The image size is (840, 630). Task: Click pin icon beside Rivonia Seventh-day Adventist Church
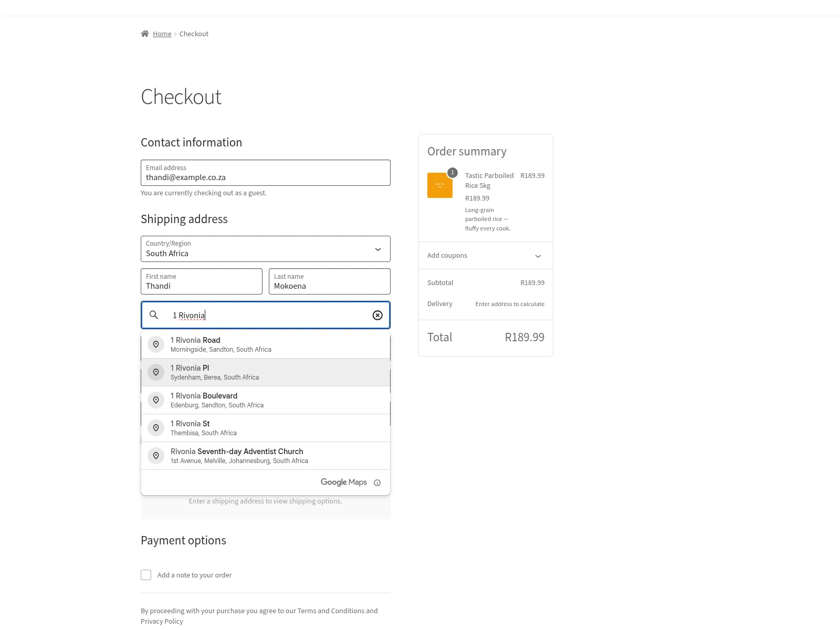pyautogui.click(x=156, y=456)
